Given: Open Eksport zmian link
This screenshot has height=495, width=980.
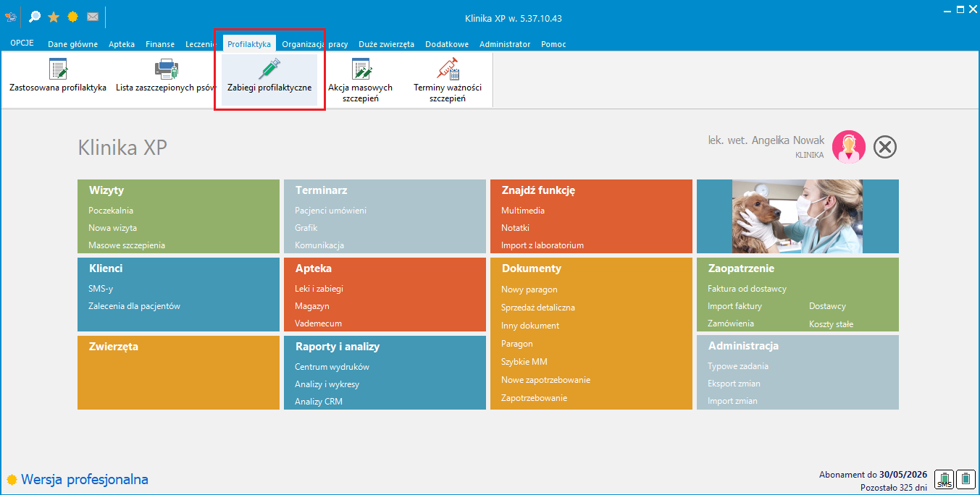Looking at the screenshot, I should (x=734, y=384).
